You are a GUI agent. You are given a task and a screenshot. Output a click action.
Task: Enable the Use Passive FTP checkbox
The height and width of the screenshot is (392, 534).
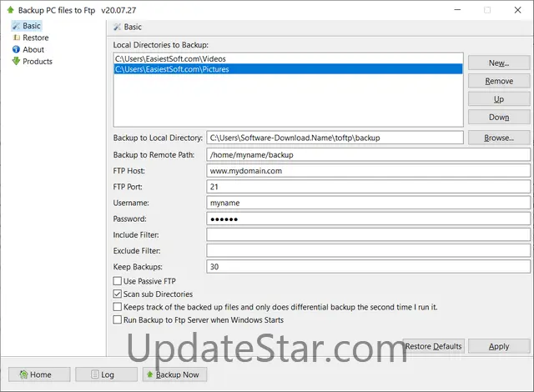[x=118, y=281]
